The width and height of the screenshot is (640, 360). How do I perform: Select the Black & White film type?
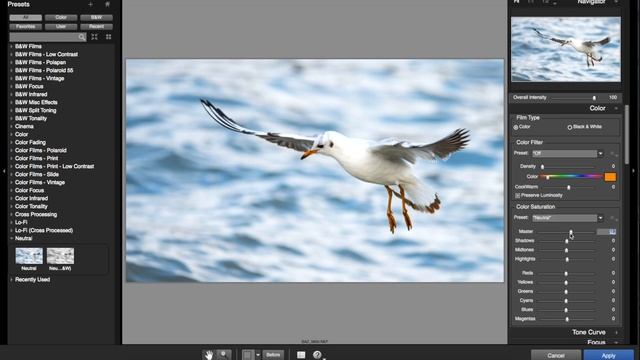pyautogui.click(x=569, y=127)
